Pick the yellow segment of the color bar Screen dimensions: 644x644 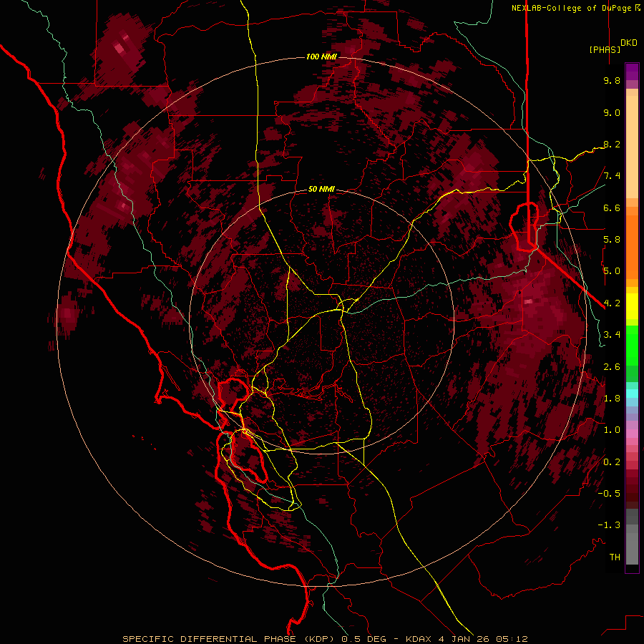[x=632, y=306]
